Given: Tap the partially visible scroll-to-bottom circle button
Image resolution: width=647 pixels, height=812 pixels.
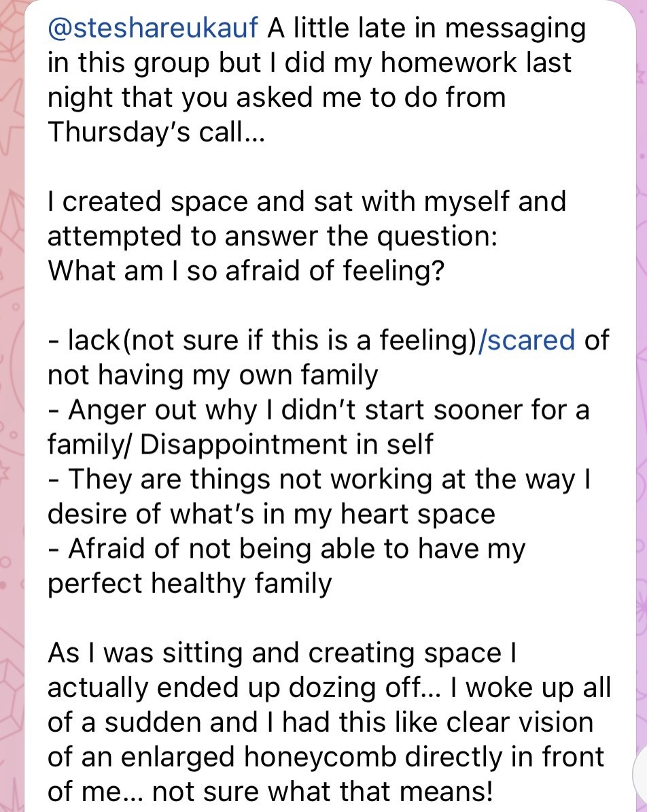Looking at the screenshot, I should click(641, 772).
